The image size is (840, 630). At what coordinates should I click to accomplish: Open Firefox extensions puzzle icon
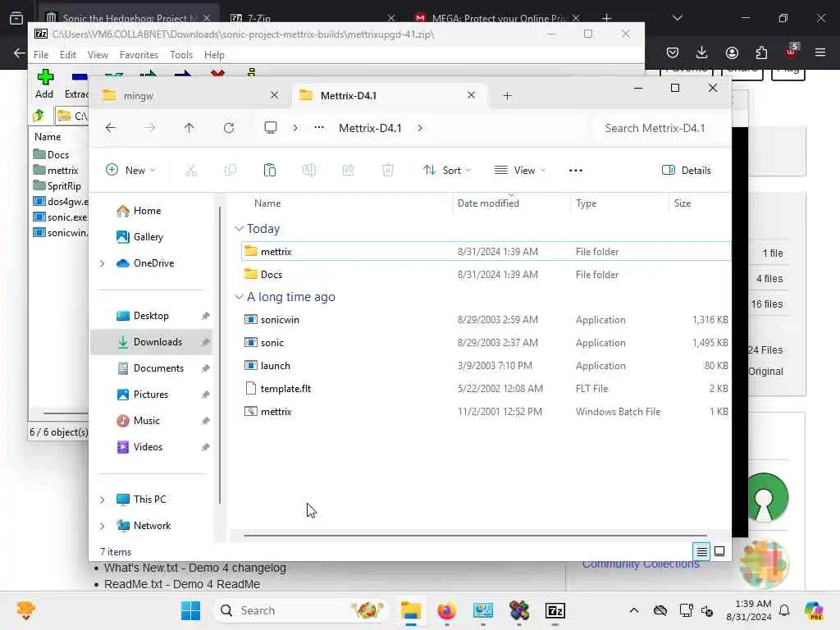761,52
